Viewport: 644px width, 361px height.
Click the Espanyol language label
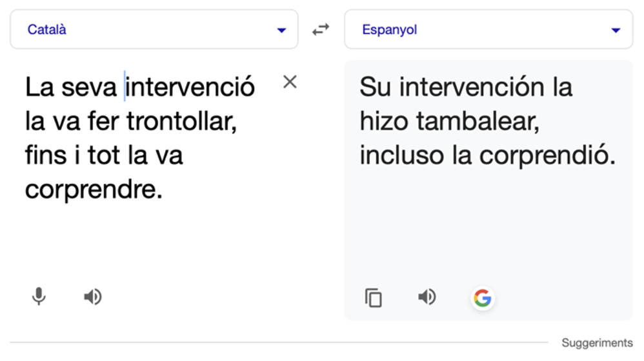click(x=389, y=30)
